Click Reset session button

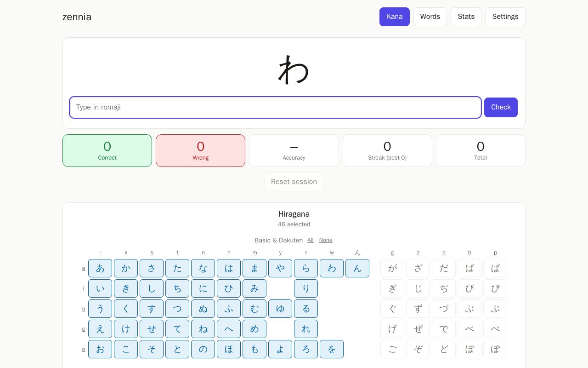tap(294, 182)
